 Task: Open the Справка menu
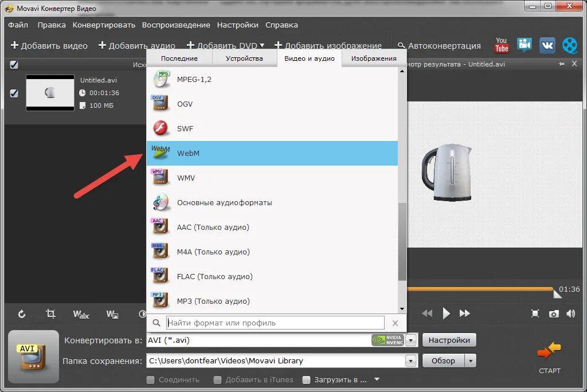coord(281,25)
